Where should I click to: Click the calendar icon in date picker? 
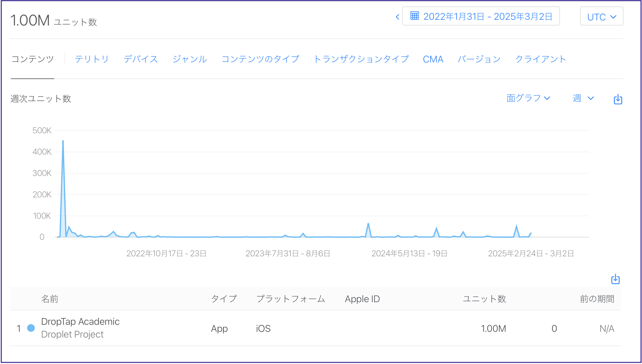tap(414, 16)
